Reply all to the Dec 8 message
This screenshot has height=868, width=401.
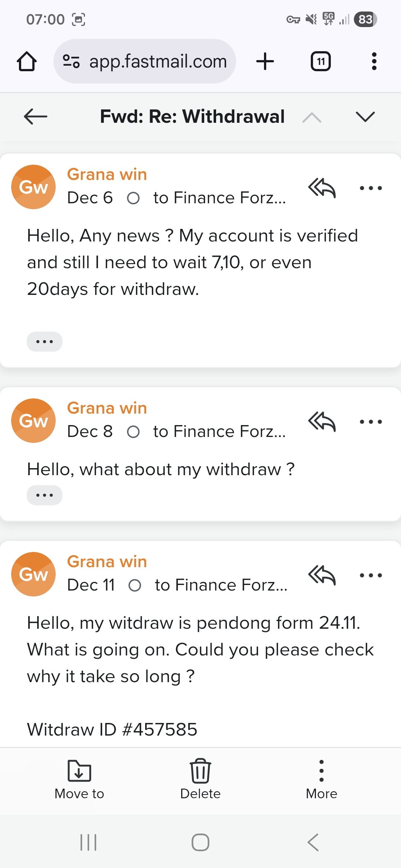point(322,421)
